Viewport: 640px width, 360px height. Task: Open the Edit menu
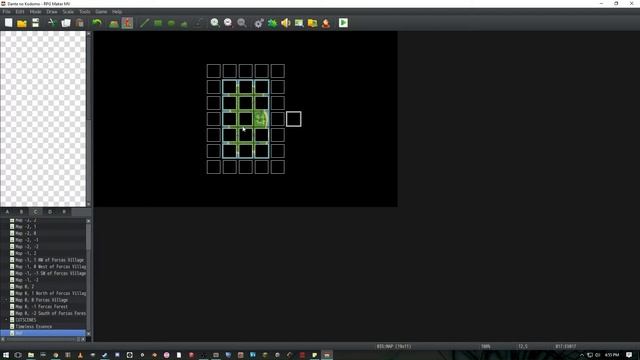click(20, 12)
